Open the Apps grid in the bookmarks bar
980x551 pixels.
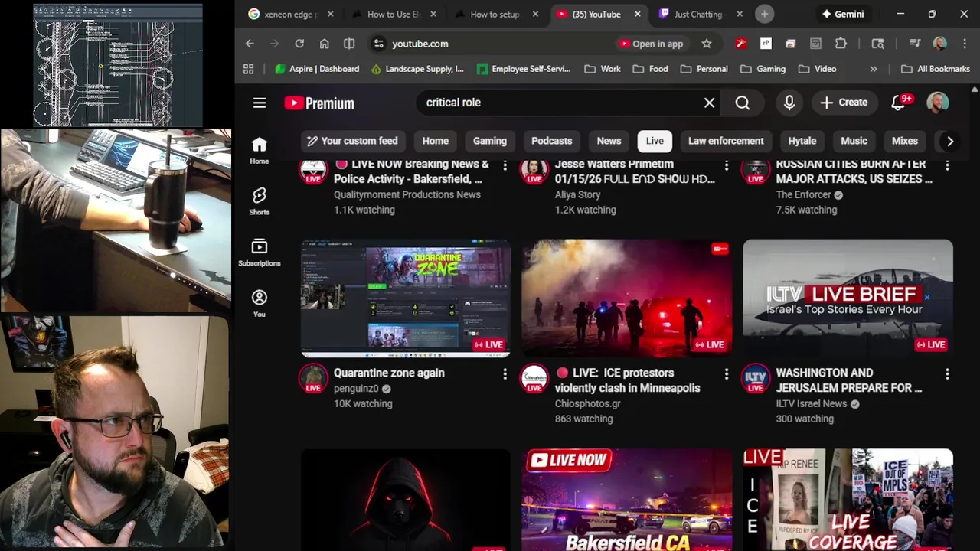click(x=248, y=69)
